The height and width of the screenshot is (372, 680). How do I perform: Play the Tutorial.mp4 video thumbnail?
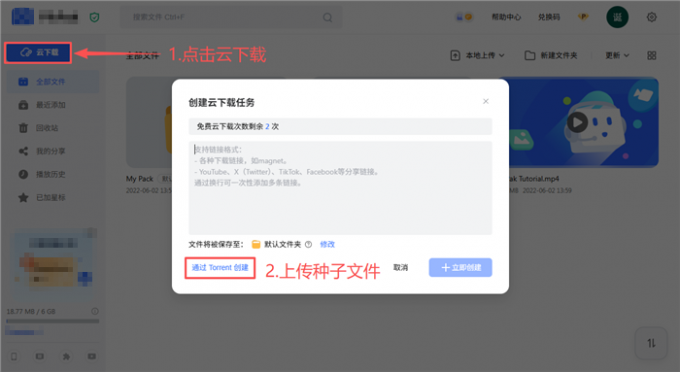tap(578, 122)
